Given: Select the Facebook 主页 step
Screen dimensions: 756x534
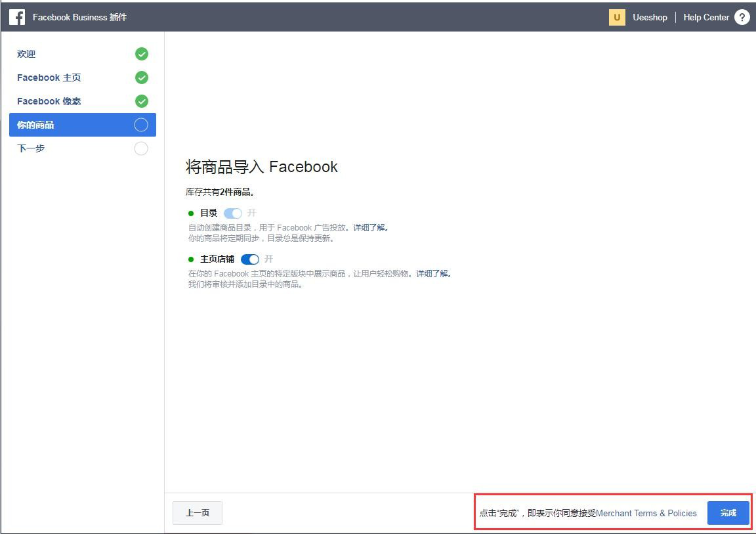Looking at the screenshot, I should coord(83,78).
